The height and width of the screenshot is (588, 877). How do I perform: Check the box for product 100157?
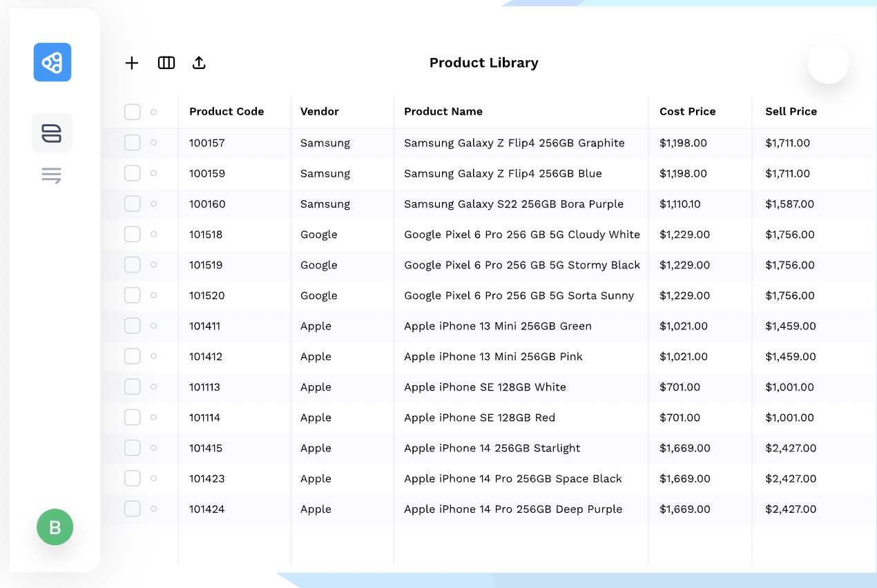133,143
